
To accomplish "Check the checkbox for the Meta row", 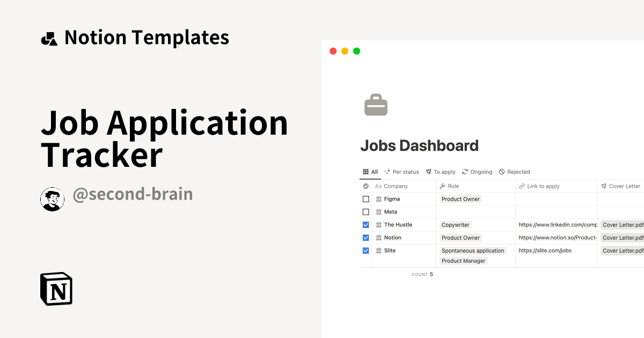I will point(366,211).
